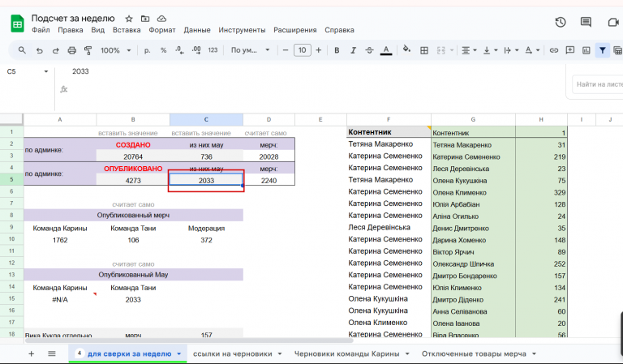
Task: Open the font family dropdown
Action: tap(251, 50)
